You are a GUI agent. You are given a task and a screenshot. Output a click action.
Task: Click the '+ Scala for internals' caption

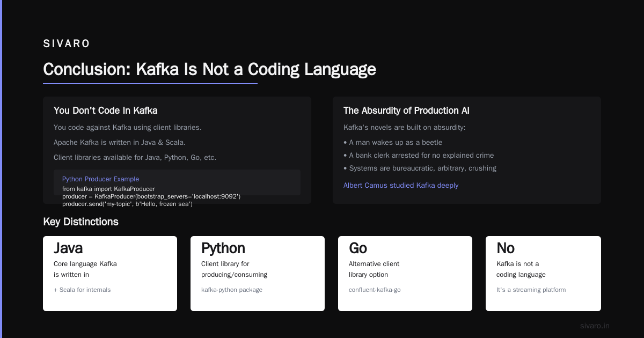82,290
